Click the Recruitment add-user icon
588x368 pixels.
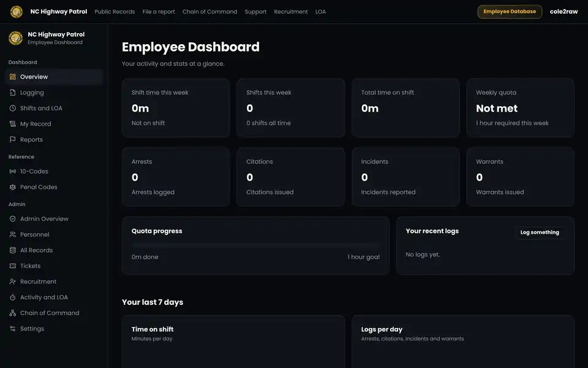13,282
